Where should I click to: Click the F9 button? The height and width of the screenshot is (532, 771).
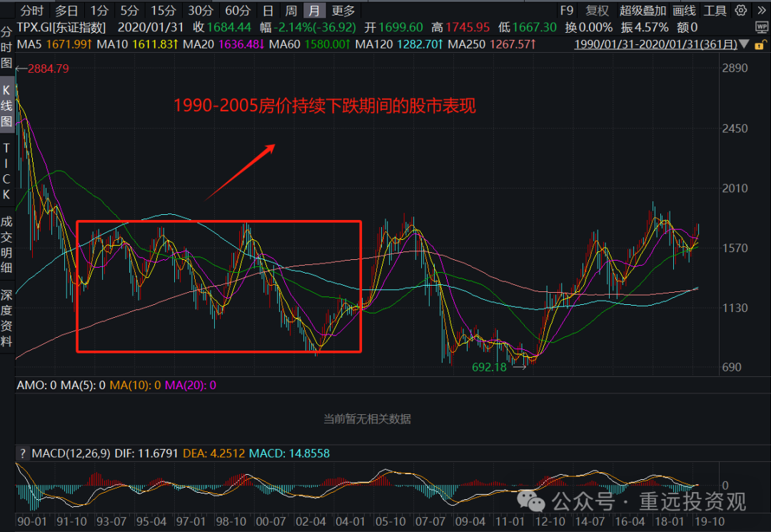point(566,10)
